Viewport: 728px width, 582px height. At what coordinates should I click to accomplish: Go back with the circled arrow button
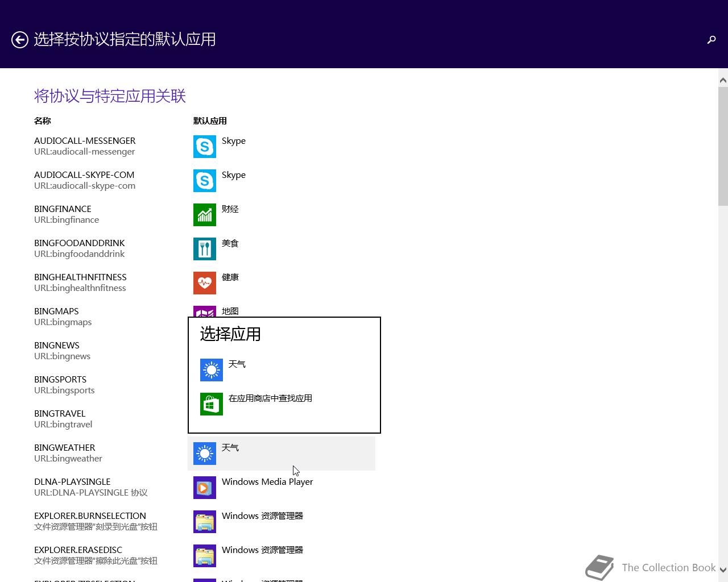pyautogui.click(x=20, y=40)
